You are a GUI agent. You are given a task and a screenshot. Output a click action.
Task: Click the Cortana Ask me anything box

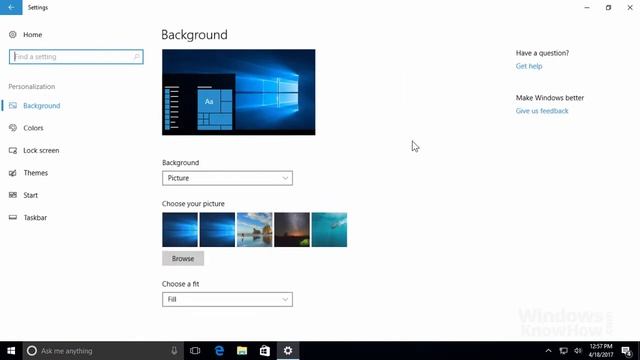(103, 351)
